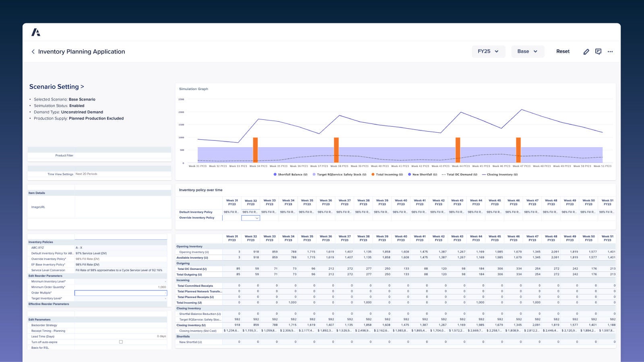This screenshot has height=362, width=644.
Task: Expand the FY25 time period dropdown
Action: coord(488,51)
